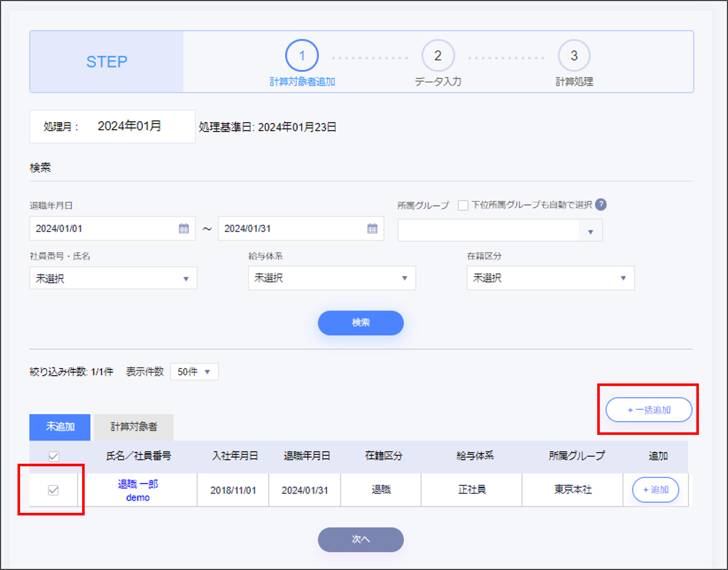This screenshot has height=570, width=728.
Task: Change 表示件数 50件 dropdown
Action: pos(194,372)
